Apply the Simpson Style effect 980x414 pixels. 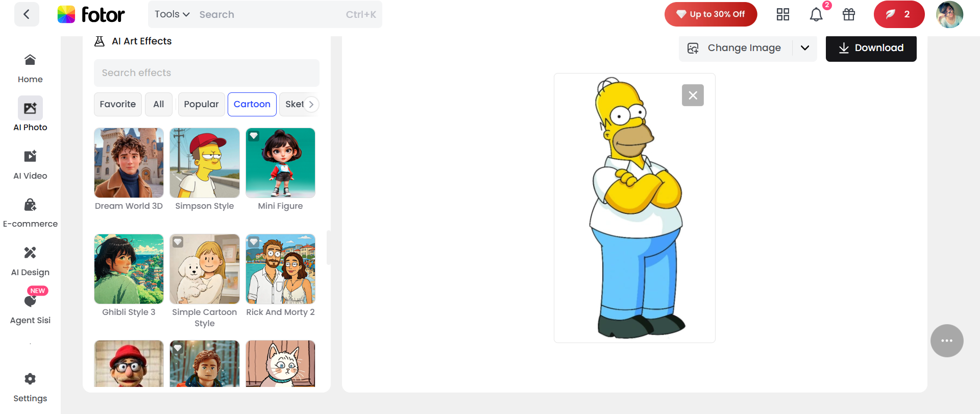(x=205, y=163)
